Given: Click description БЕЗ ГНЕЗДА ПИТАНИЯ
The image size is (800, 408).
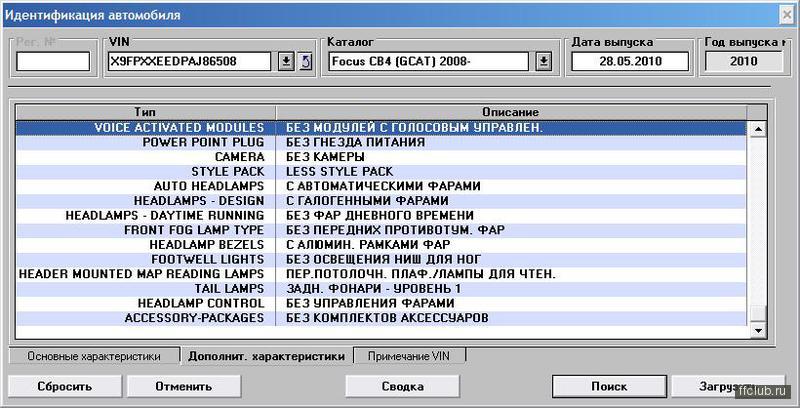Looking at the screenshot, I should click(x=356, y=142).
